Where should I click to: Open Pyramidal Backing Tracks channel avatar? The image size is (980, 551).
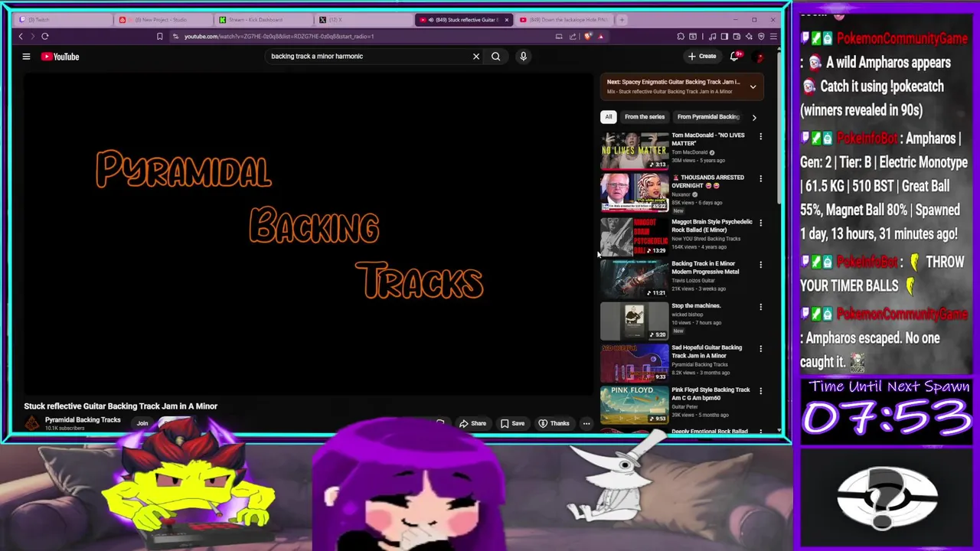point(32,423)
